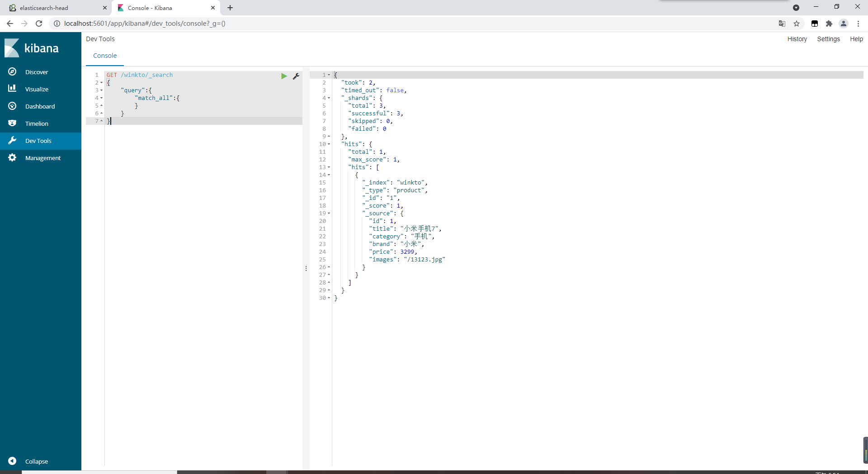Fold the "match_all" block on line 4
Viewport: 868px width, 474px height.
point(101,98)
